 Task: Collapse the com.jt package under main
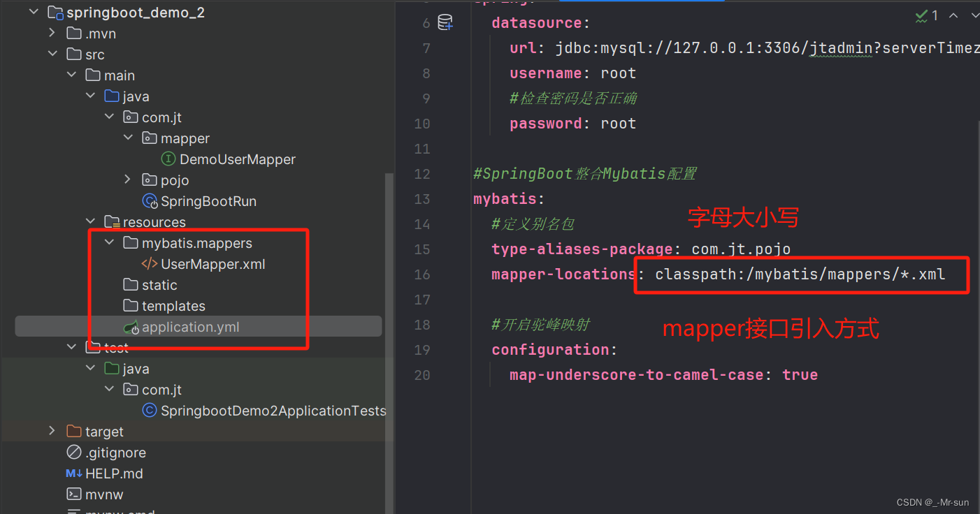tap(110, 117)
